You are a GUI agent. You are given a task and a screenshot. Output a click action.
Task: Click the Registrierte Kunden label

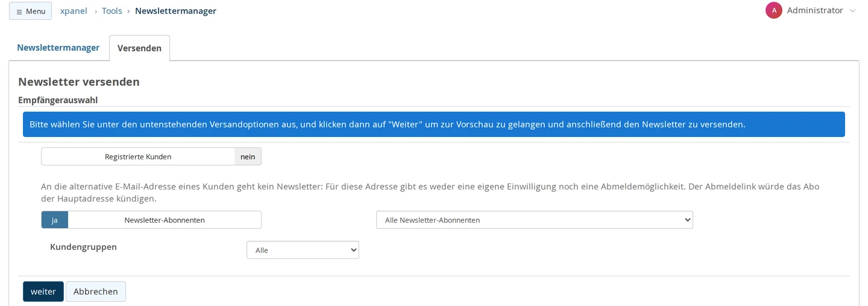click(x=138, y=156)
